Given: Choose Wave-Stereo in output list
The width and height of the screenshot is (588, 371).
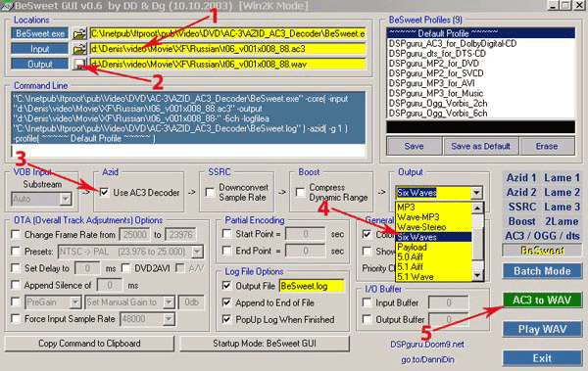Looking at the screenshot, I should [x=434, y=227].
